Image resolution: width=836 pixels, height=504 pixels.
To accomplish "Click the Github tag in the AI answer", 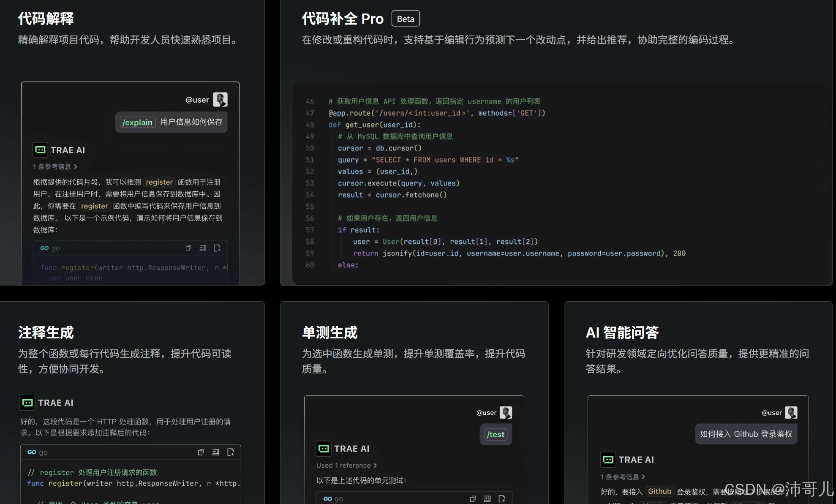I will coord(659,491).
